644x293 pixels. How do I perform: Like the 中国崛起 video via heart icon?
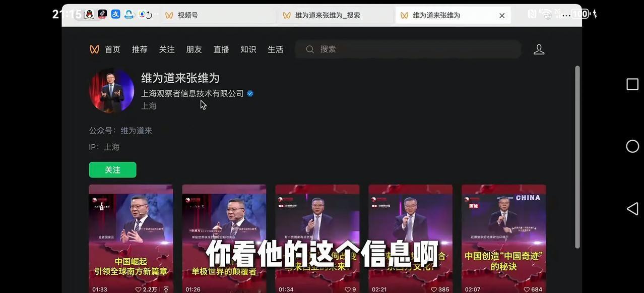[x=138, y=289]
